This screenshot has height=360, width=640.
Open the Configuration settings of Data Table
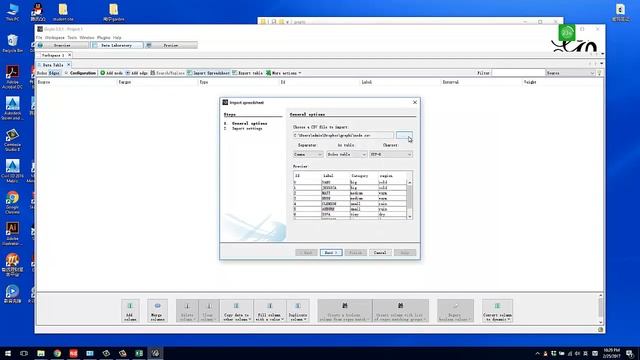(80, 73)
